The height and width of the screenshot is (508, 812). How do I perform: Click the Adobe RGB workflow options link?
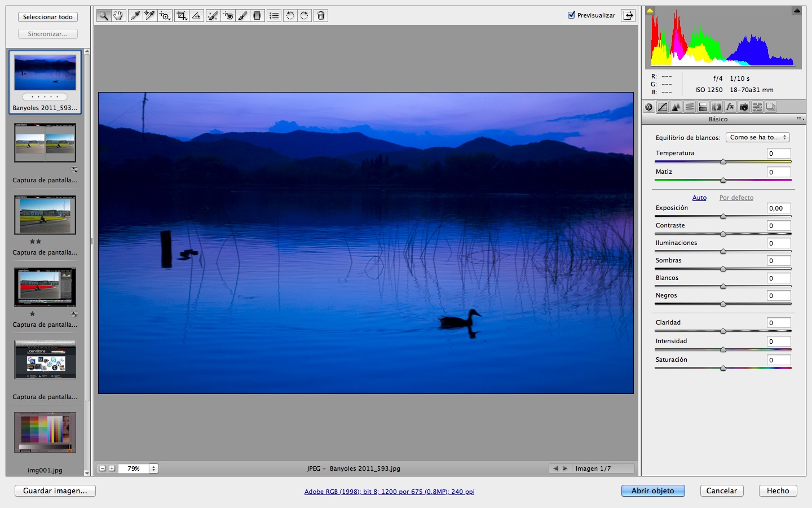pos(389,492)
